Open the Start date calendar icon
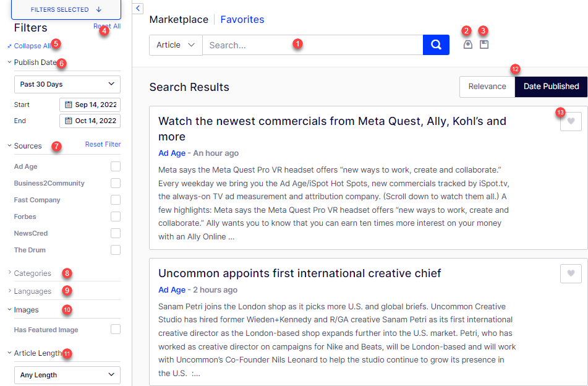 68,105
